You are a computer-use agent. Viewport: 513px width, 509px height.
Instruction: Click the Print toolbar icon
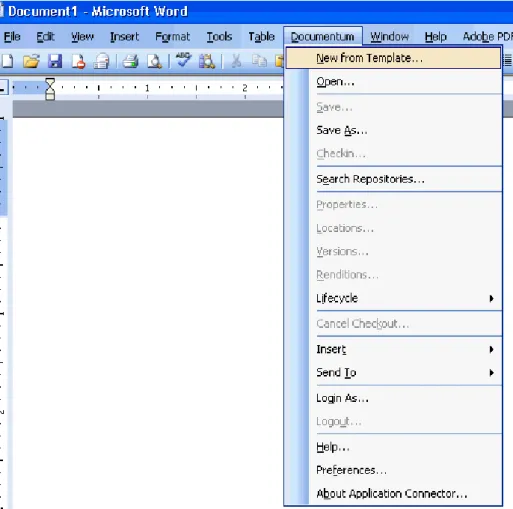130,61
